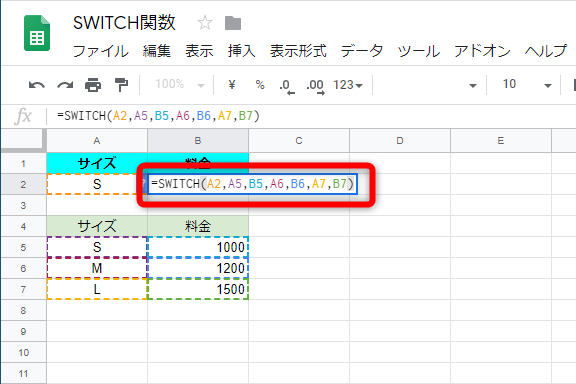Viewport: 576px width, 384px height.
Task: Select column D header
Action: tap(400, 141)
